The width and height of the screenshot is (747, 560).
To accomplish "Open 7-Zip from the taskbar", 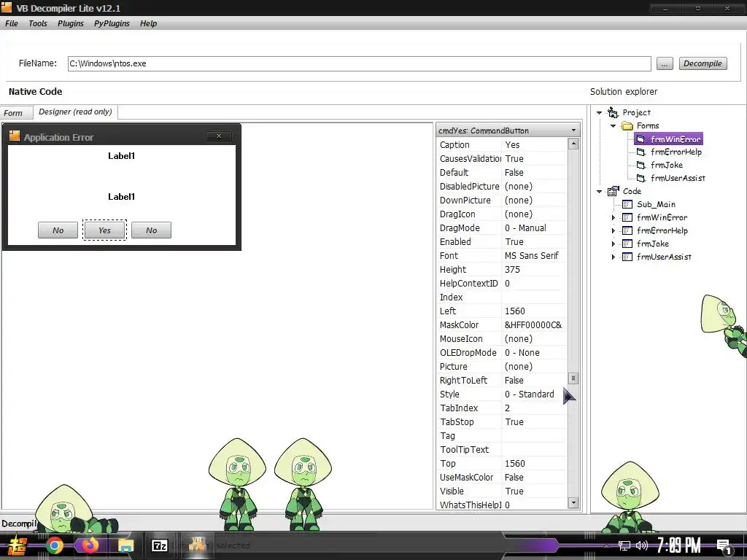I will click(159, 545).
